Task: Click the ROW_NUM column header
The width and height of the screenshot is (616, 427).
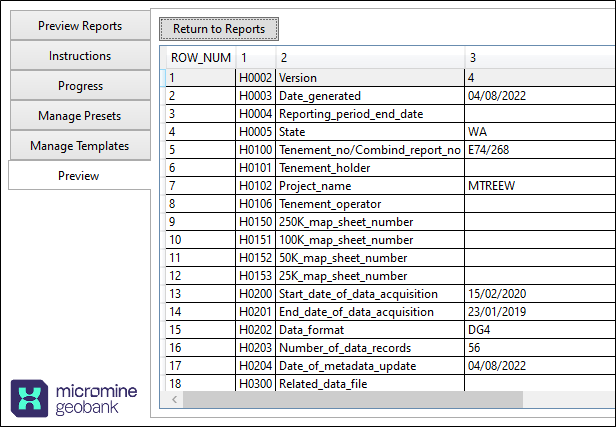Action: coord(200,58)
